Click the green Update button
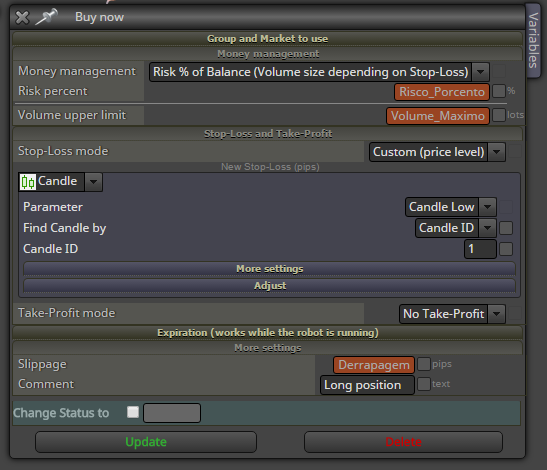 tap(146, 442)
